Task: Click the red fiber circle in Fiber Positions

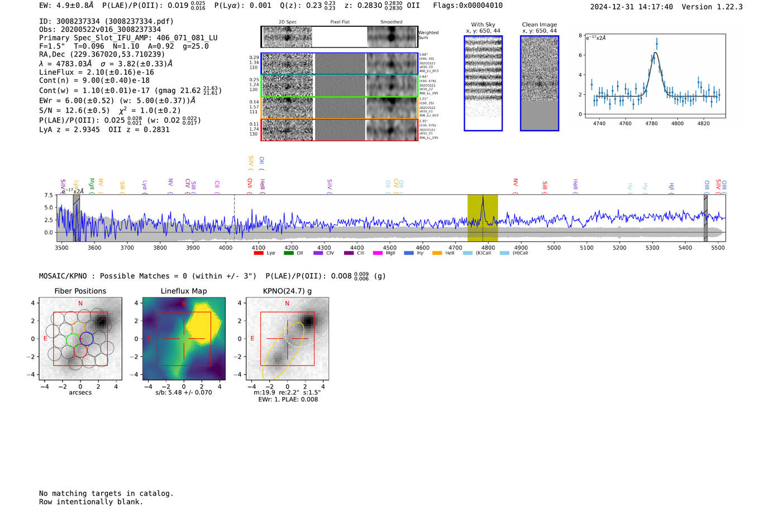Action: (x=80, y=351)
